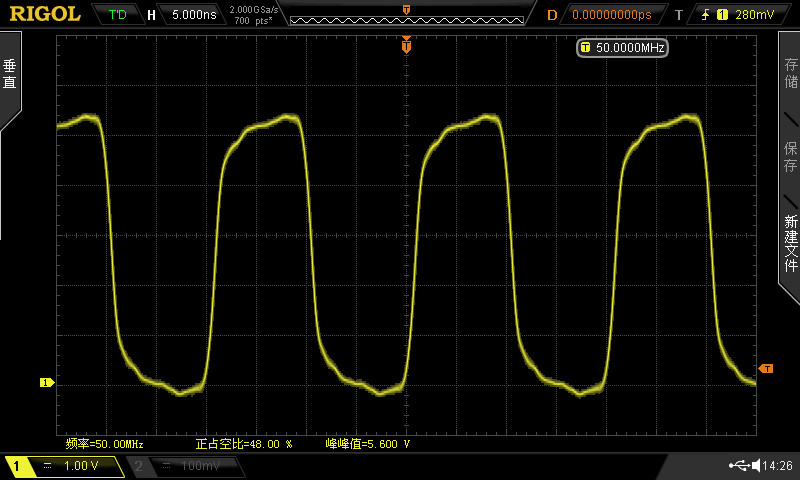Image resolution: width=800 pixels, height=480 pixels.
Task: Click the clock time 14:26
Action: [x=778, y=465]
